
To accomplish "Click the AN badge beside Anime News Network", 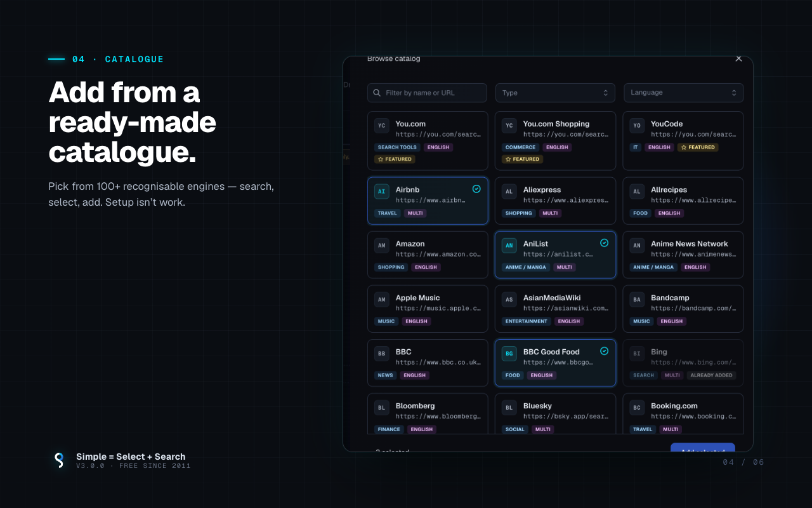I will [637, 245].
